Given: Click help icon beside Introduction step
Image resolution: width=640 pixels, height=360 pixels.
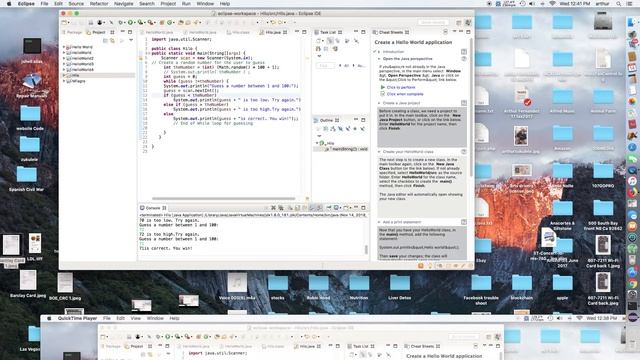Looking at the screenshot, I should click(464, 52).
